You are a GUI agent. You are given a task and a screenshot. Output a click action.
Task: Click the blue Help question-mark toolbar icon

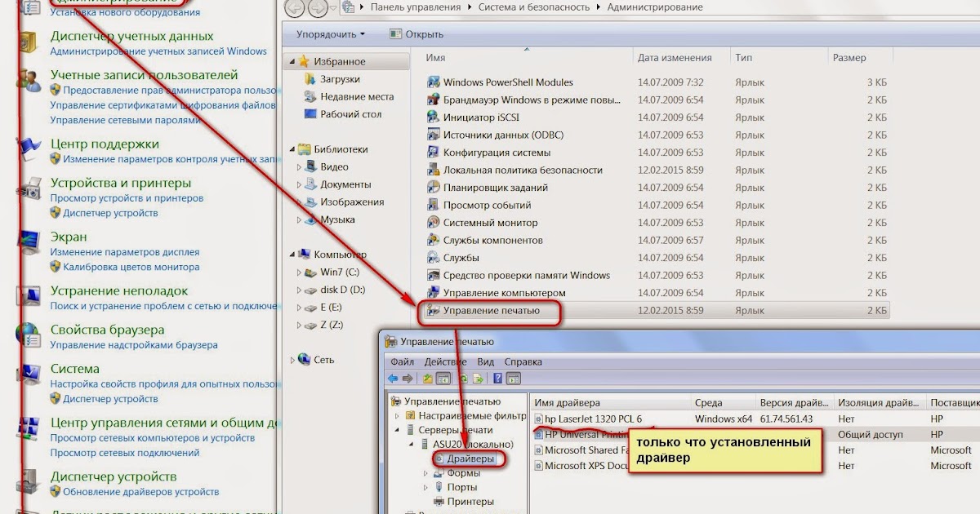[x=497, y=379]
